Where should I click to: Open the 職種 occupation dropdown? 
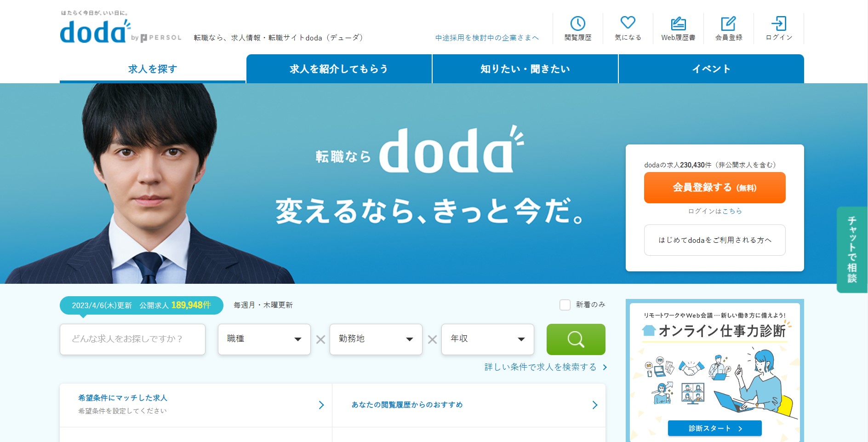tap(264, 339)
